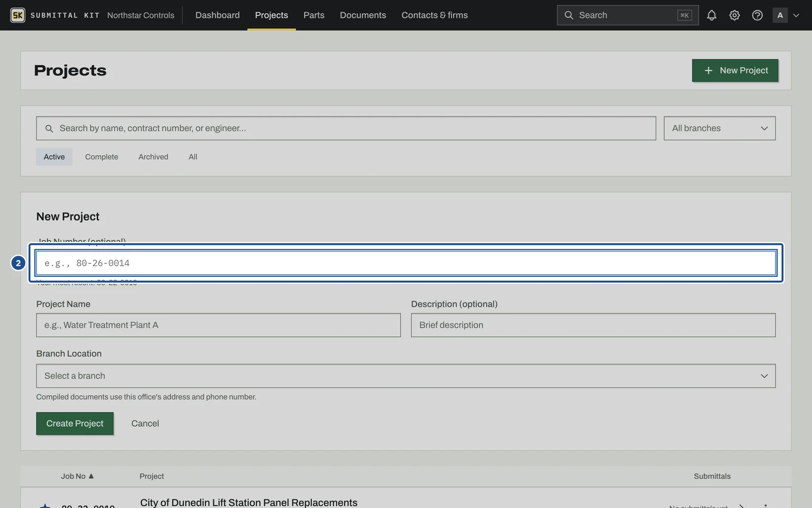Viewport: 812px width, 508px height.
Task: Select the Complete filter
Action: pos(101,156)
